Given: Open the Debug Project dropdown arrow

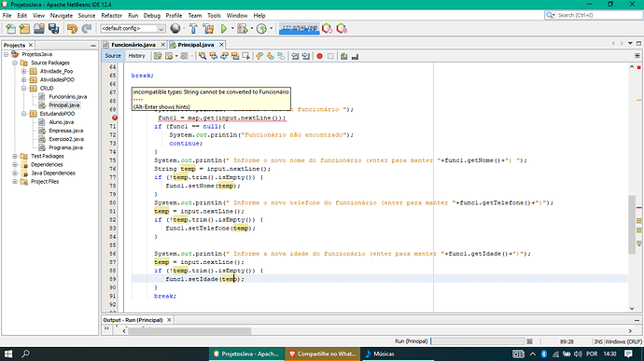Looking at the screenshot, I should point(251,29).
